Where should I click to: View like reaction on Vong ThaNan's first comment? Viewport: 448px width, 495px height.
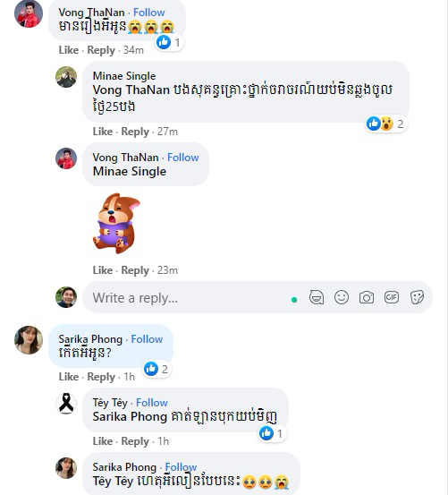170,42
